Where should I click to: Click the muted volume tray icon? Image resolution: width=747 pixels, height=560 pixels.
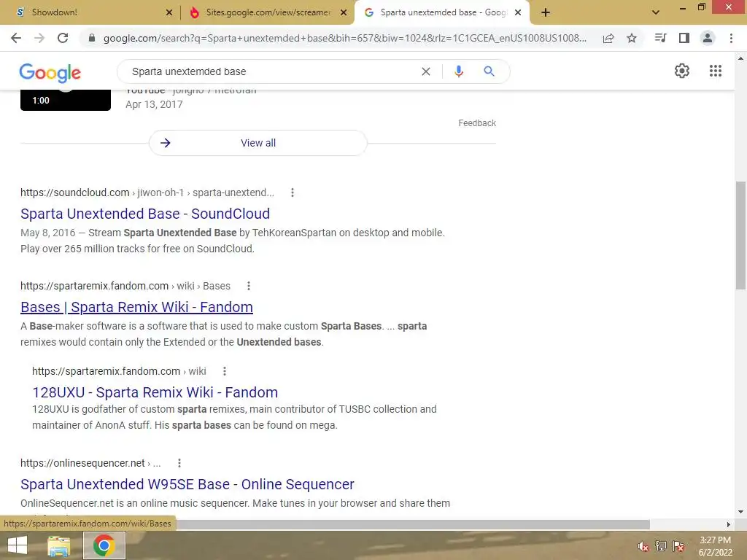(643, 546)
